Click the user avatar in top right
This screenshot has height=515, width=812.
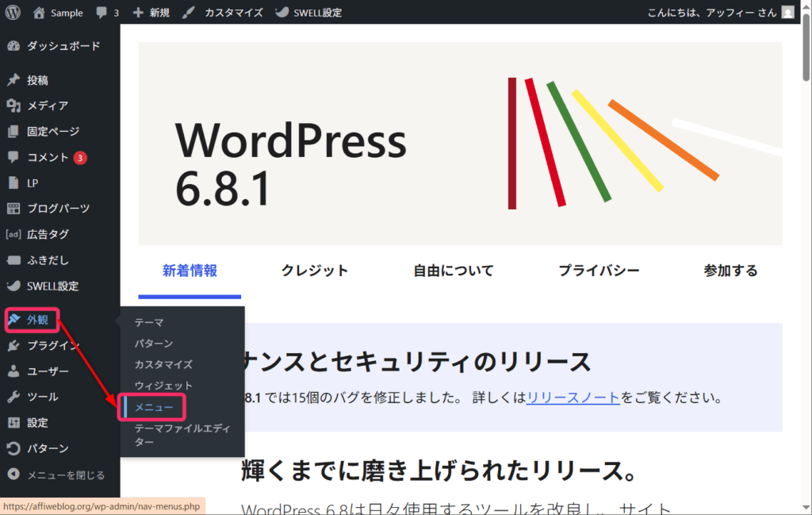click(x=787, y=13)
